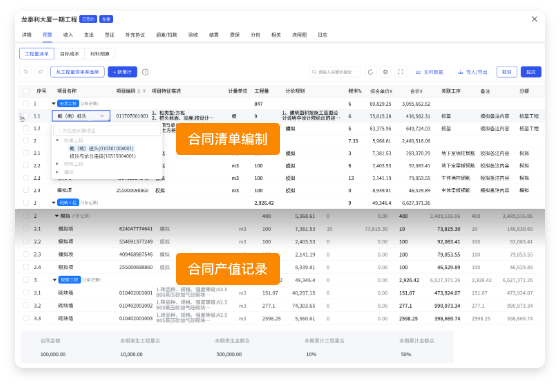Switch to the 支出 tab

click(89, 35)
